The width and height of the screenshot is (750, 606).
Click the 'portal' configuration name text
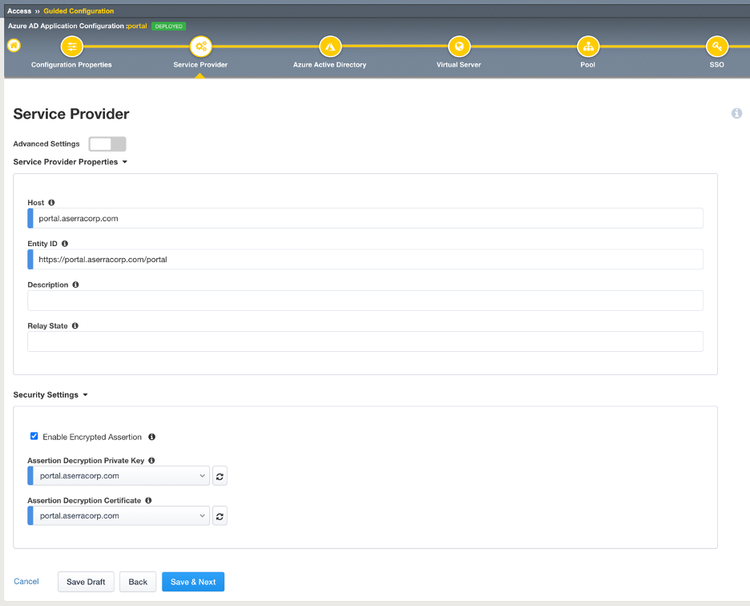point(137,26)
